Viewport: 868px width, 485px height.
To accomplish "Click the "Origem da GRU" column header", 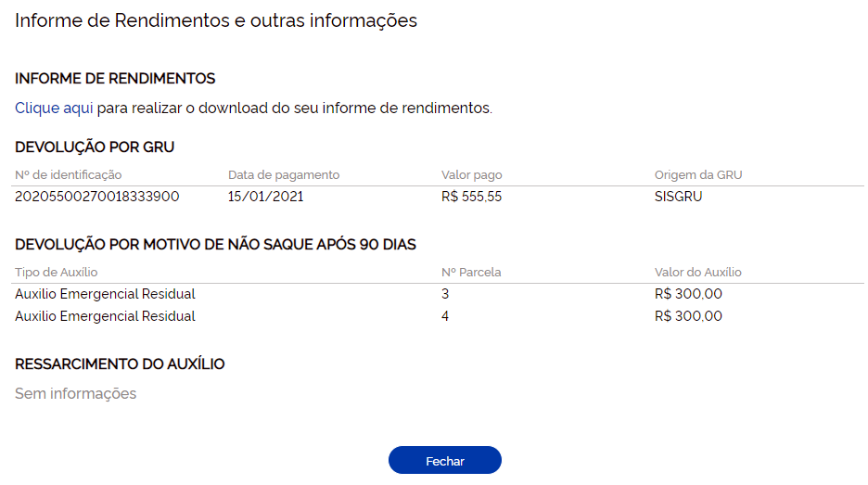I will pos(698,174).
